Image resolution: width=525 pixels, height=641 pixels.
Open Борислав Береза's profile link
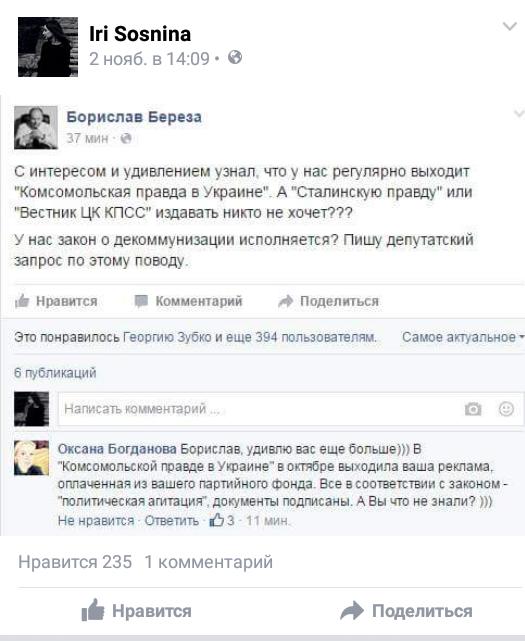[134, 117]
